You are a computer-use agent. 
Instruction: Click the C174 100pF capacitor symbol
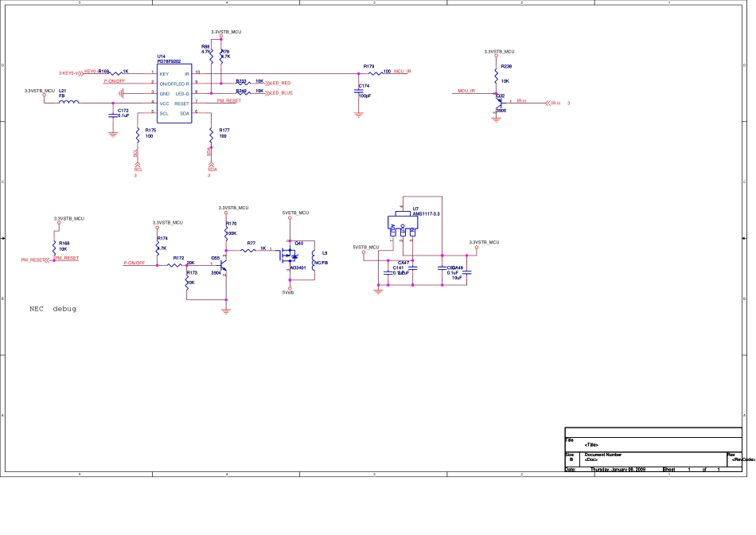click(x=359, y=91)
